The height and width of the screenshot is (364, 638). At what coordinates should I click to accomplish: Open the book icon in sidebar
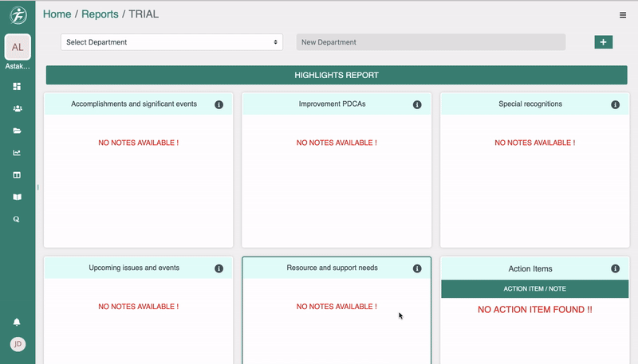[x=17, y=197]
